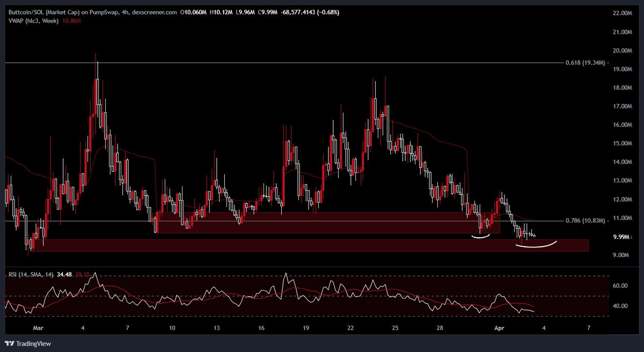Click the 18.00M price axis label

coord(623,87)
